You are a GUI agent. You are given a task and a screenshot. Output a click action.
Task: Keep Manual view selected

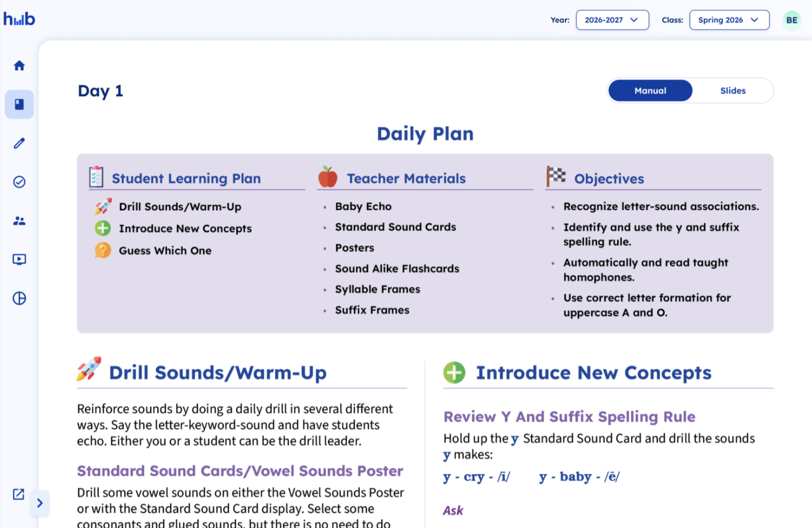pyautogui.click(x=650, y=90)
